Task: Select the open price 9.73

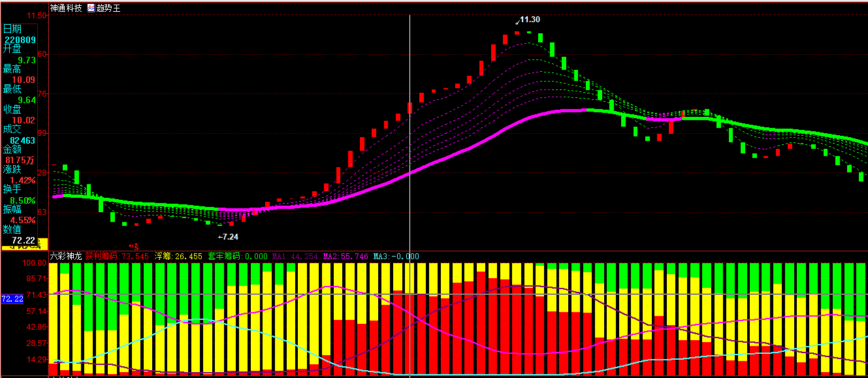Action: 27,59
